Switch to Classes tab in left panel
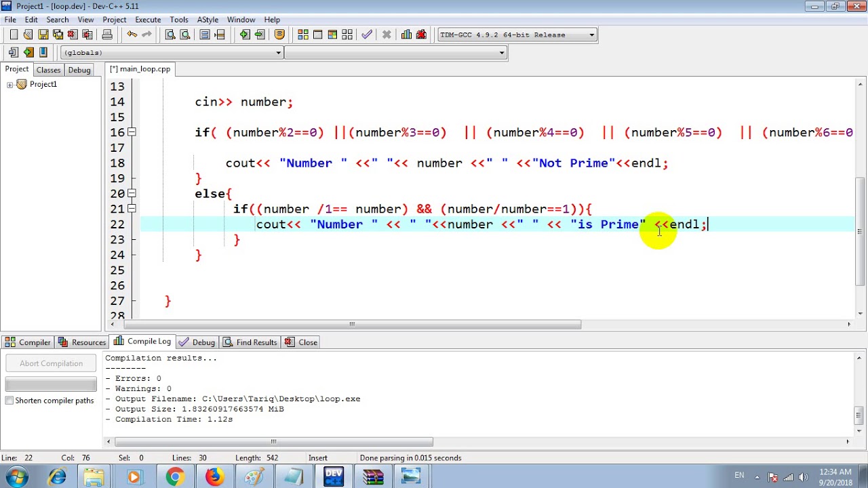The image size is (868, 488). (x=48, y=70)
